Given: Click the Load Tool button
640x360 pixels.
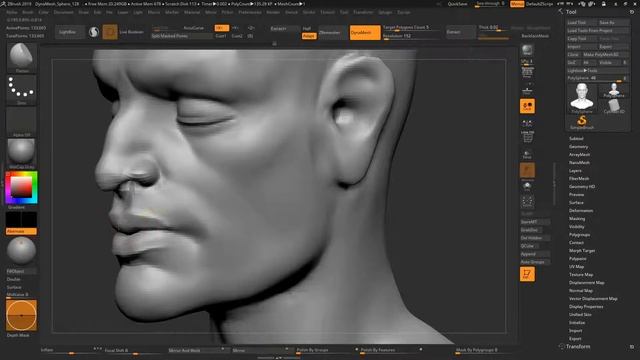Looking at the screenshot, I should [x=582, y=22].
